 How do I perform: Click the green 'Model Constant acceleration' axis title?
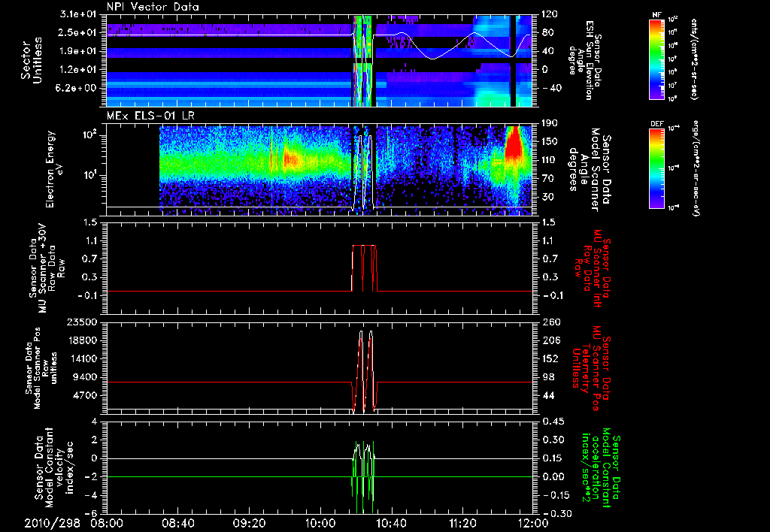pos(601,467)
